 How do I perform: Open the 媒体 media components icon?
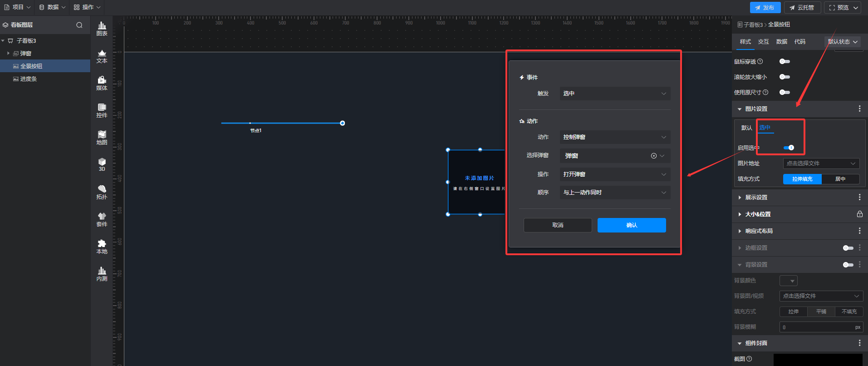coord(102,83)
